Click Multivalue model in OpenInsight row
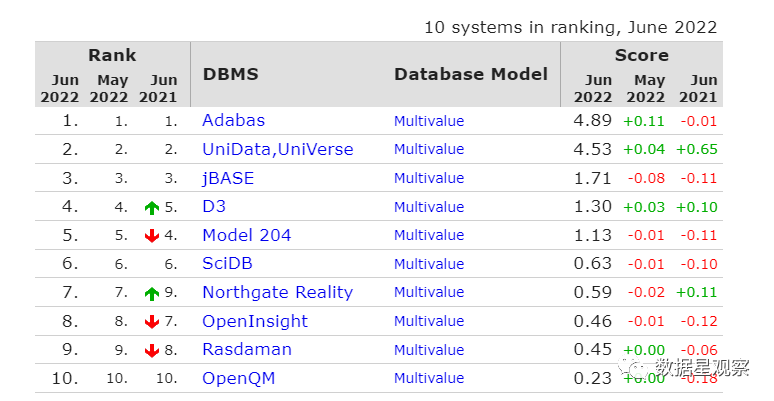 (429, 321)
